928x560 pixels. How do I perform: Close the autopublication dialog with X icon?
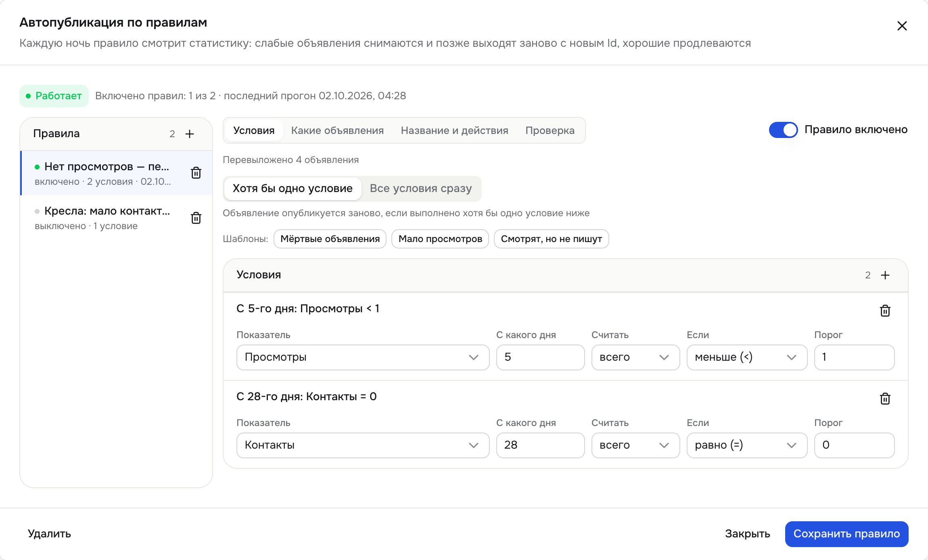(x=902, y=26)
